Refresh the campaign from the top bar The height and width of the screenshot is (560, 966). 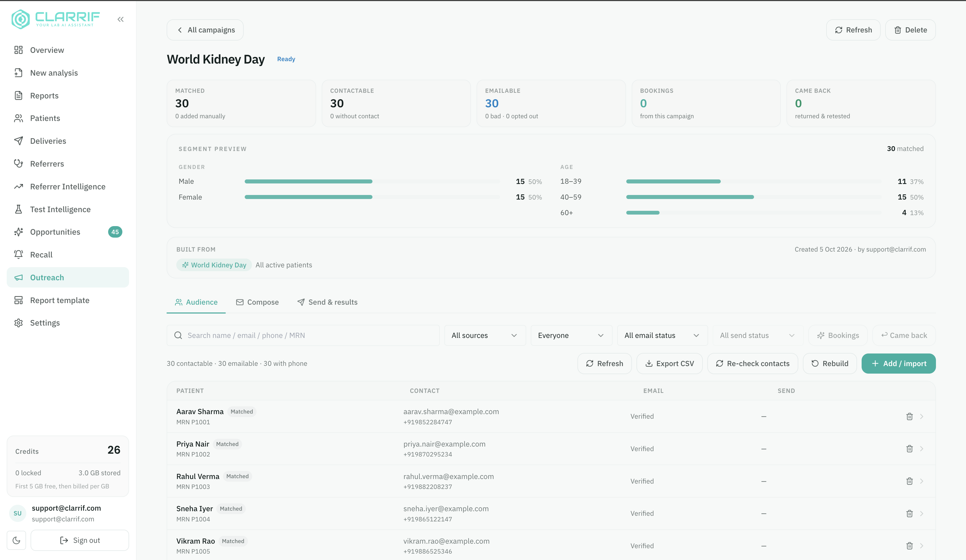[853, 30]
